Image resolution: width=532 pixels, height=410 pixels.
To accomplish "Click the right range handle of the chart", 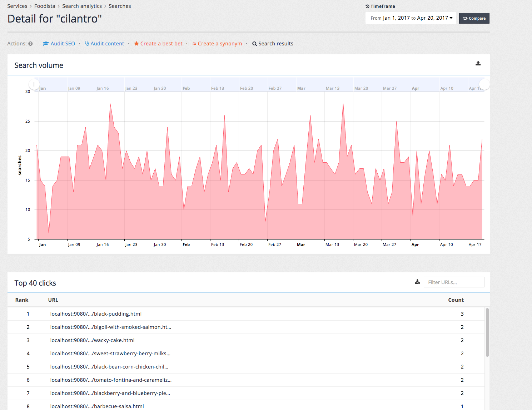I will point(484,84).
